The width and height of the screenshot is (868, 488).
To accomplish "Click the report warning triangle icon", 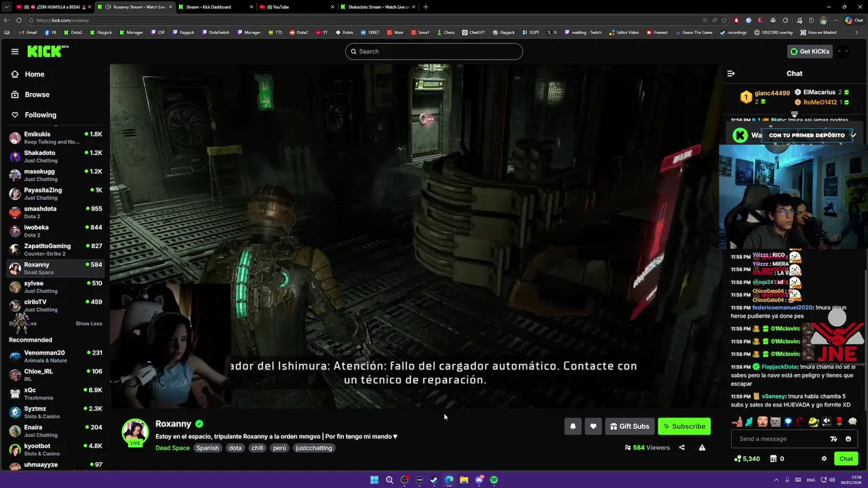I will (x=702, y=447).
